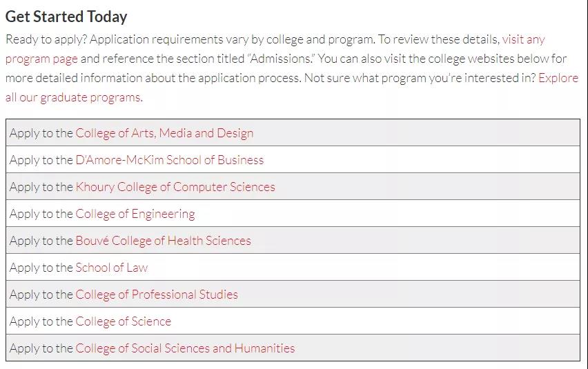Click 'Apply to the' text before Khoury College
The height and width of the screenshot is (369, 588).
point(41,187)
